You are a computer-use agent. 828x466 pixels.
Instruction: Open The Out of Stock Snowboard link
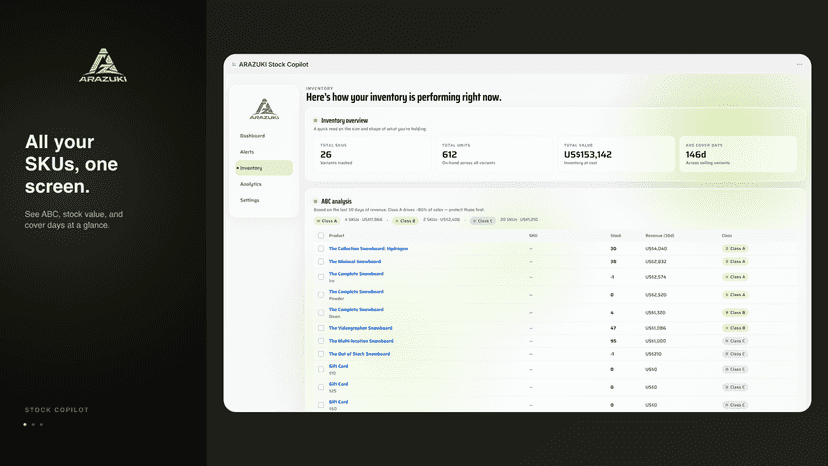(359, 354)
